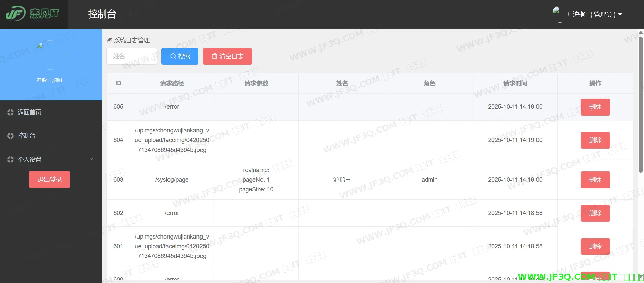Viewport: 644px width, 283px height.
Task: Click the user avatar in top bar
Action: [558, 14]
